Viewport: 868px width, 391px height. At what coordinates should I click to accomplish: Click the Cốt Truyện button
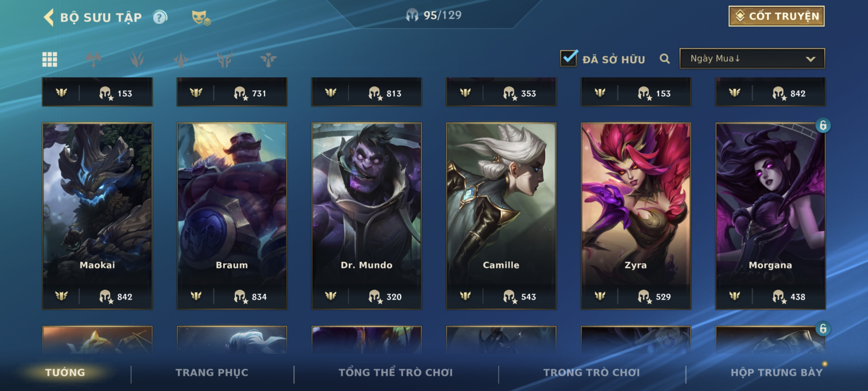776,16
